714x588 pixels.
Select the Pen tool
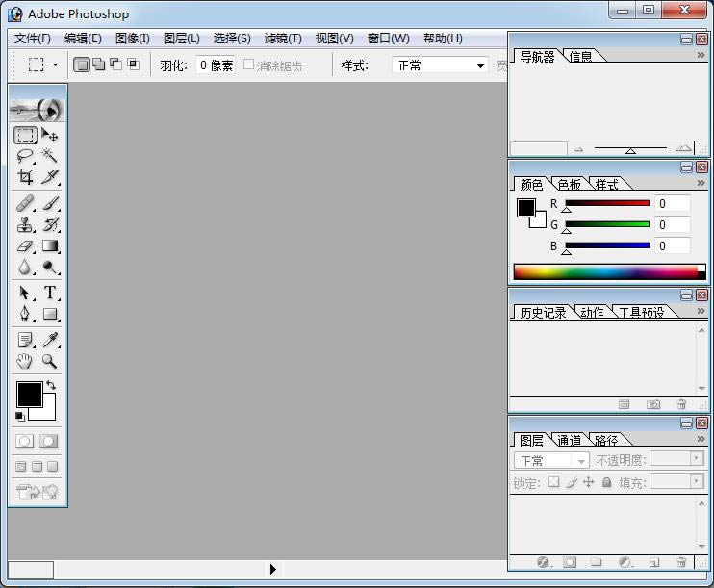point(25,314)
